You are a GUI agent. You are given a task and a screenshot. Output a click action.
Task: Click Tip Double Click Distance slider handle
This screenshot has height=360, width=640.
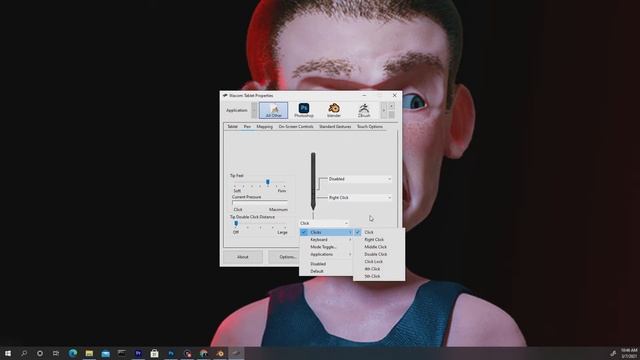pyautogui.click(x=236, y=223)
